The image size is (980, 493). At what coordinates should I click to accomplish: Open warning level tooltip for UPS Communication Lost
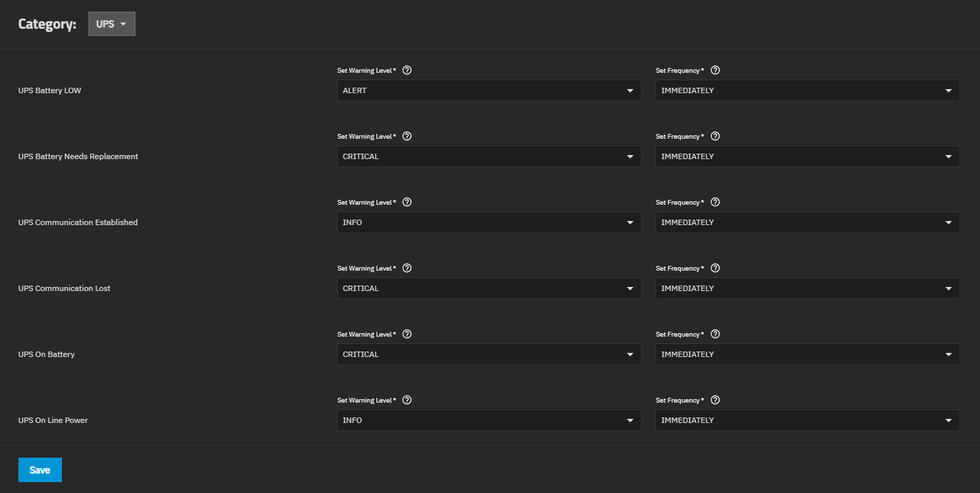[x=407, y=268]
